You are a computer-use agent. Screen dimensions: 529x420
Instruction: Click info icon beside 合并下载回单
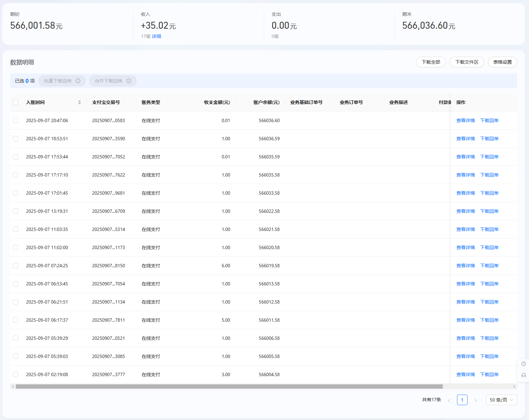[x=129, y=81]
